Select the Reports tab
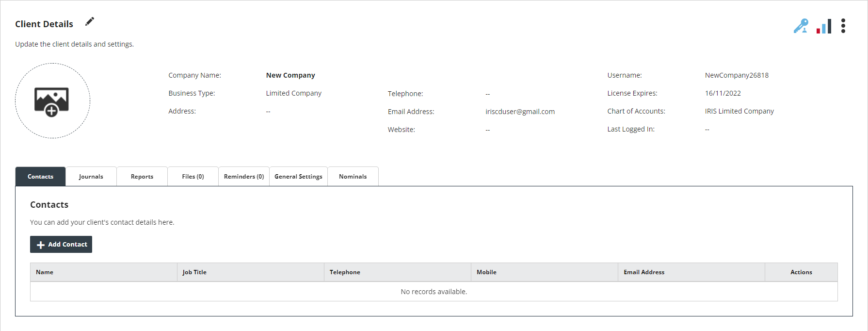 (x=142, y=177)
